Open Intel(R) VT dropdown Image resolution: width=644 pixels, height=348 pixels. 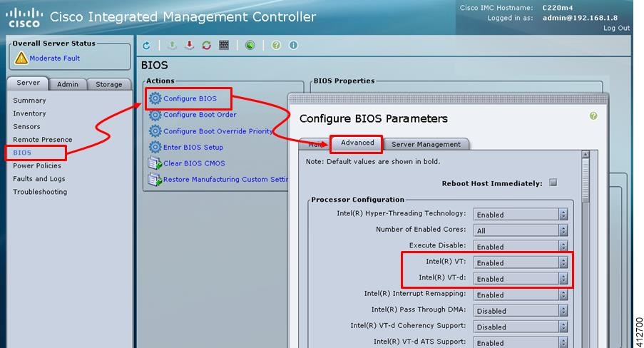pos(521,262)
